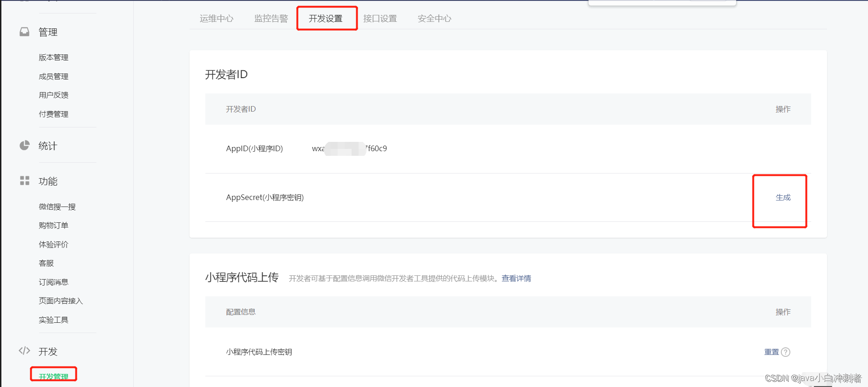Click the 功能 section heading
The height and width of the screenshot is (387, 868).
tap(48, 181)
